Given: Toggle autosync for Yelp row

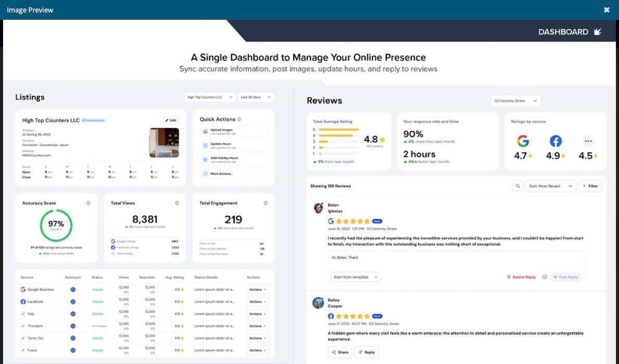Looking at the screenshot, I should (73, 314).
